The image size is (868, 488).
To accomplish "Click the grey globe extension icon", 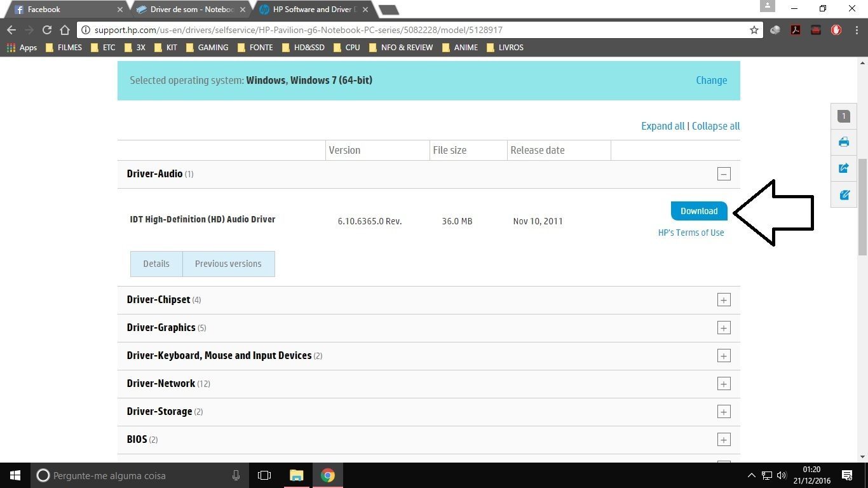I will pyautogui.click(x=775, y=30).
